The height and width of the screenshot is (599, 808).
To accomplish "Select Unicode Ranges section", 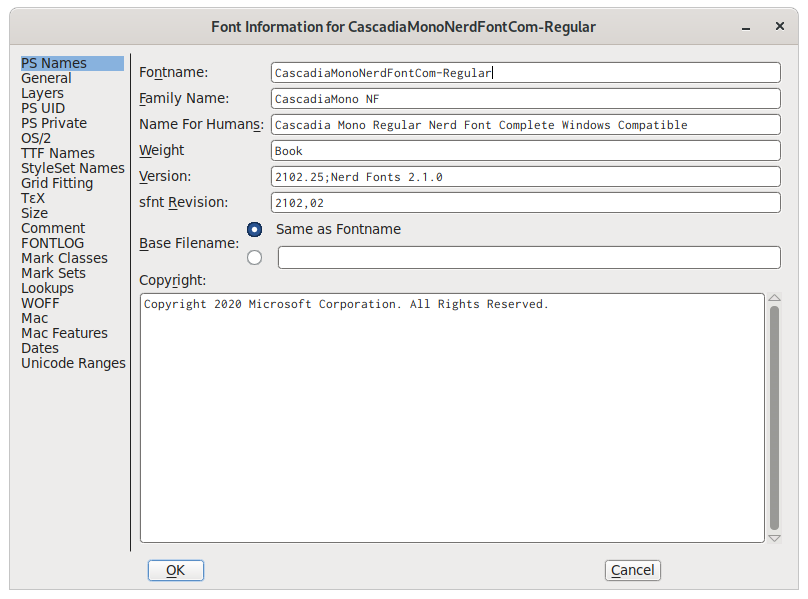I will coord(73,362).
